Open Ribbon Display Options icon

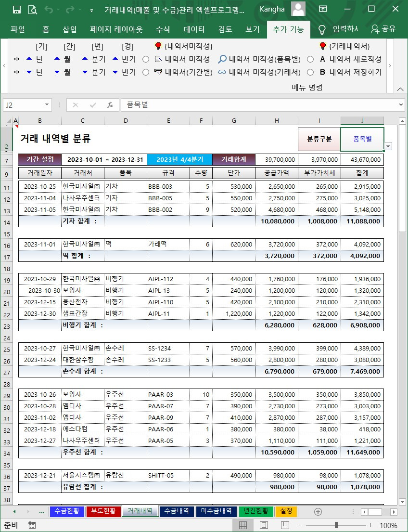(323, 9)
